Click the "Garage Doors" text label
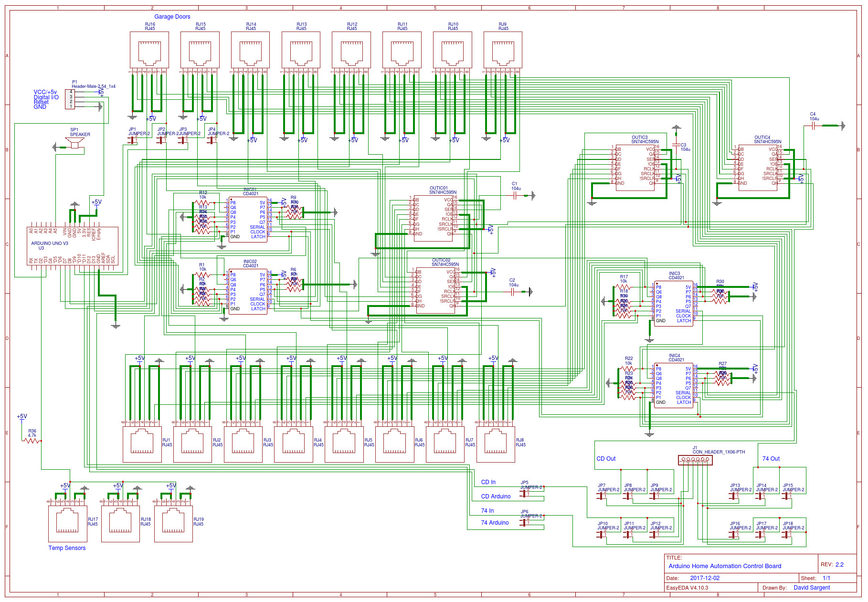Image resolution: width=868 pixels, height=602 pixels. (172, 17)
